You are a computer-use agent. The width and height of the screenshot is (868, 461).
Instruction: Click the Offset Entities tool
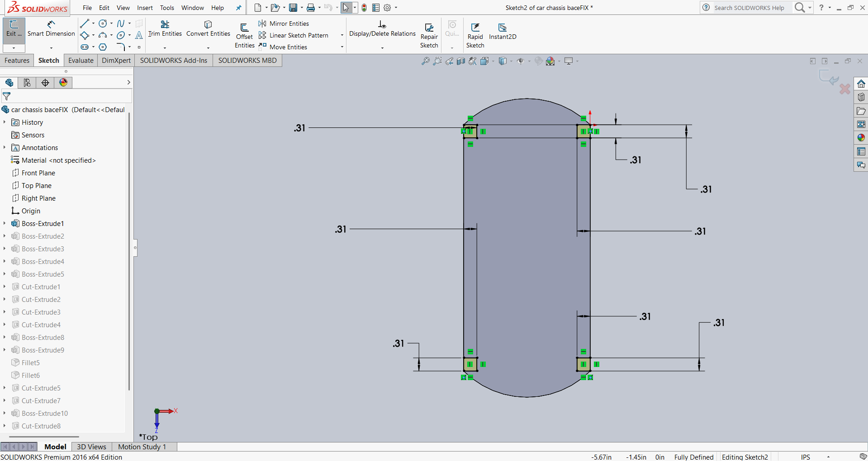click(x=245, y=35)
